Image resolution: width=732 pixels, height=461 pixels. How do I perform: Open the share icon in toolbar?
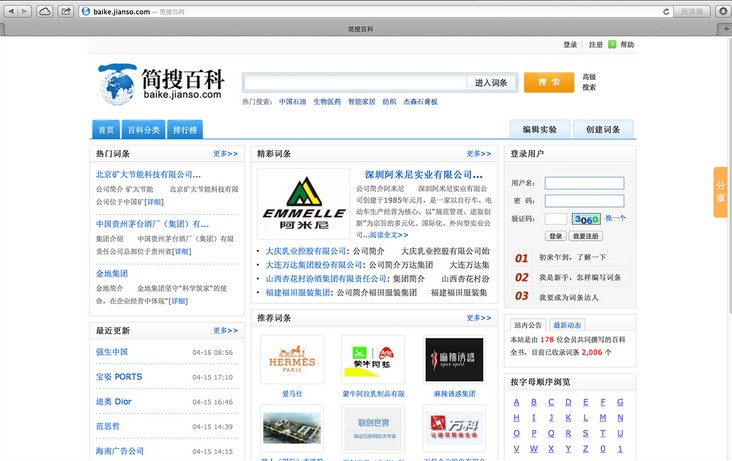pos(66,11)
